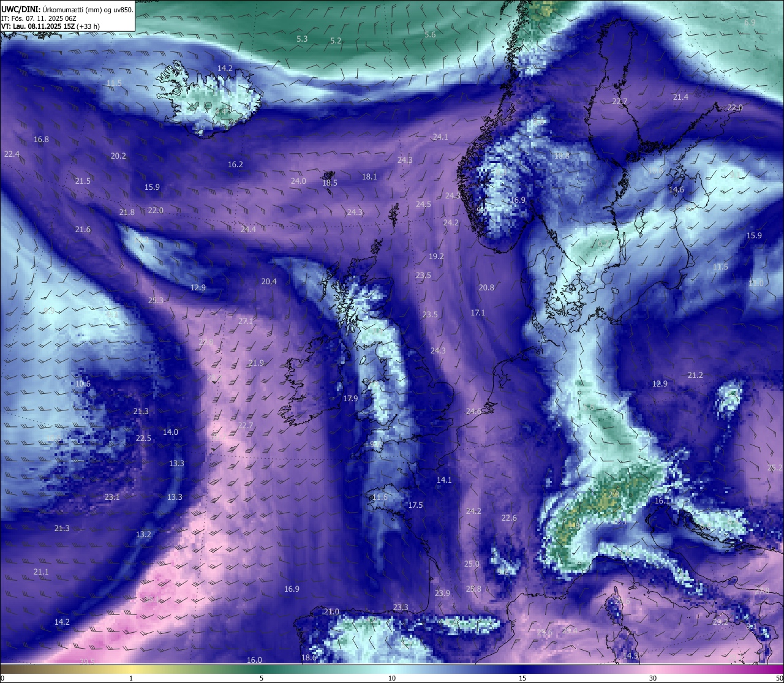The image size is (784, 683).
Task: Click the 20.8 value in North Sea
Action: tap(486, 288)
